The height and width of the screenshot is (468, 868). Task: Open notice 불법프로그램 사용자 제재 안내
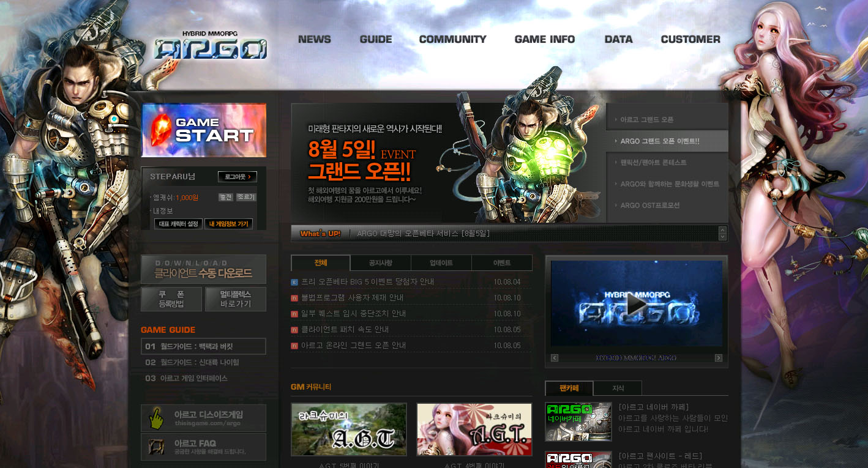[352, 298]
